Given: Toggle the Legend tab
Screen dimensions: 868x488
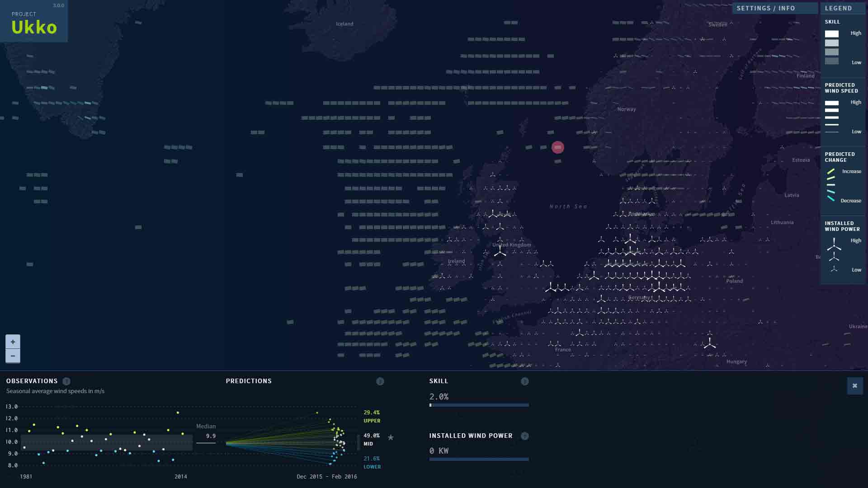Looking at the screenshot, I should click(x=843, y=8).
